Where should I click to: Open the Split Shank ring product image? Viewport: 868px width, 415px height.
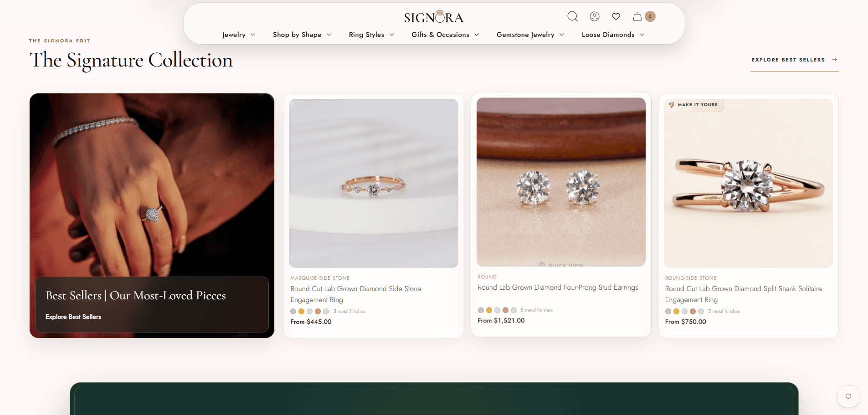pyautogui.click(x=748, y=183)
